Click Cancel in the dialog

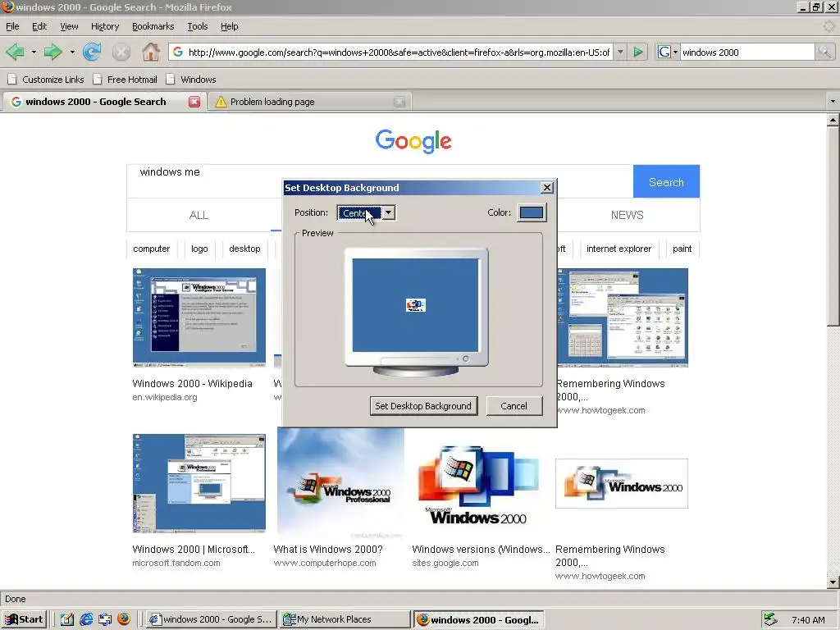514,406
